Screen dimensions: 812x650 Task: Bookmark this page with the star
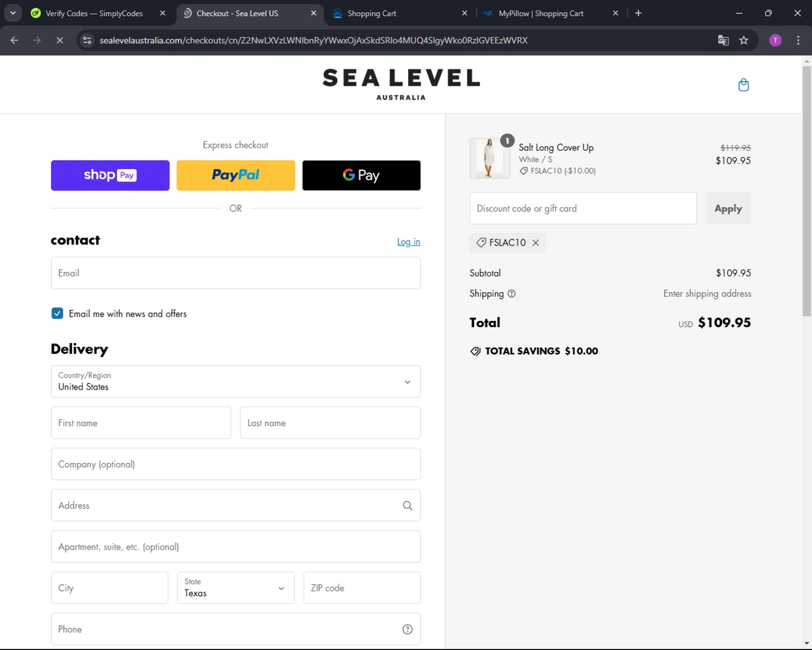(x=744, y=40)
